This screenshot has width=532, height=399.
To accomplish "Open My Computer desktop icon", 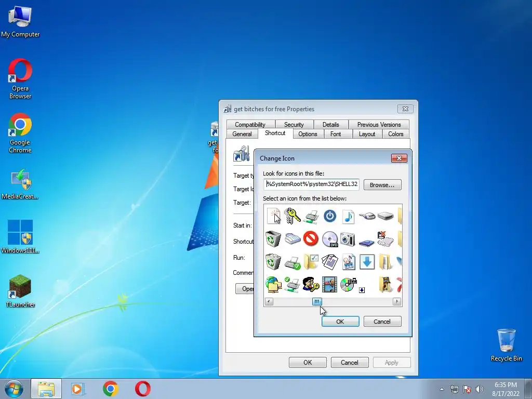I will 20,21.
